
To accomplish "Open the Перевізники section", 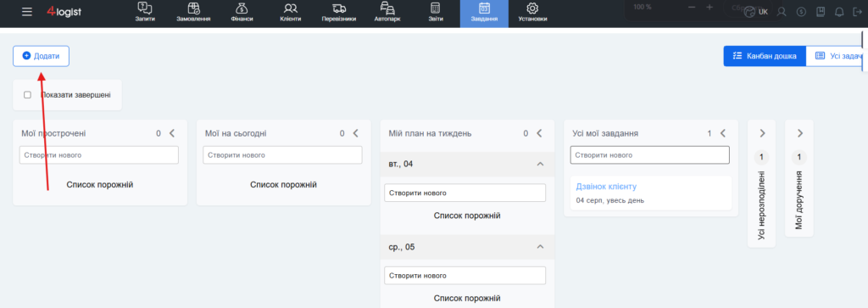I will 339,12.
